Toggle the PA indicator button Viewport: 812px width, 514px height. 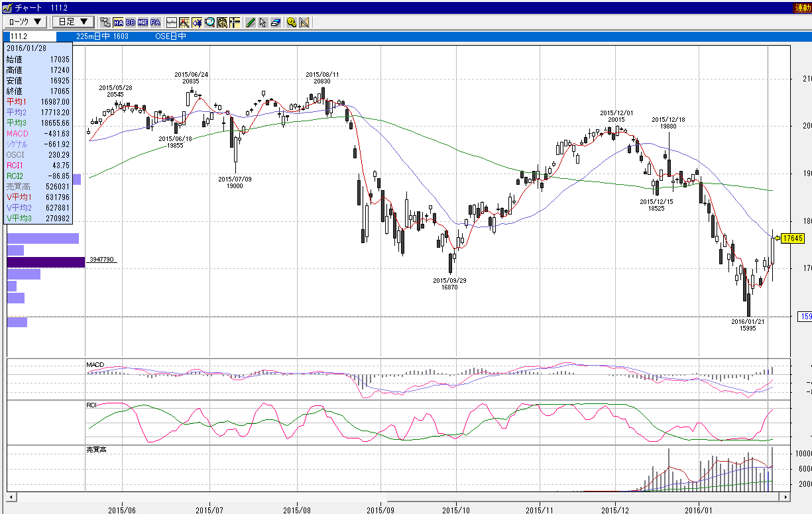(x=155, y=22)
